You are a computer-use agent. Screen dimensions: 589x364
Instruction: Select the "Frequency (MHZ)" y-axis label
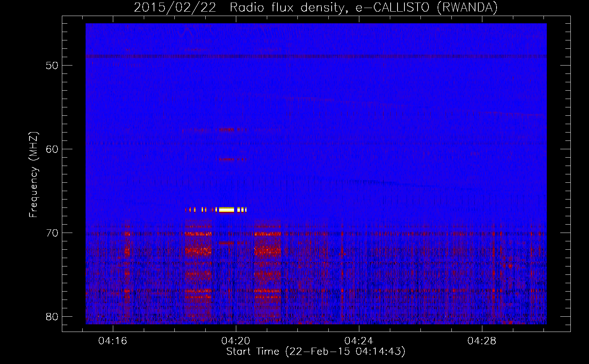[x=33, y=175]
